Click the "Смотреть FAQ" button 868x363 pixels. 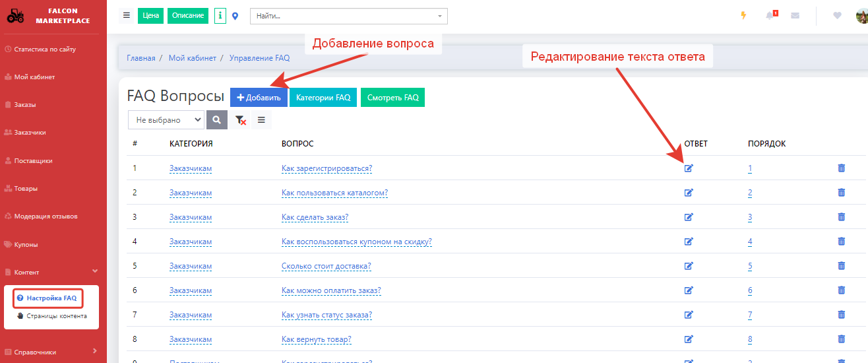[x=393, y=98]
